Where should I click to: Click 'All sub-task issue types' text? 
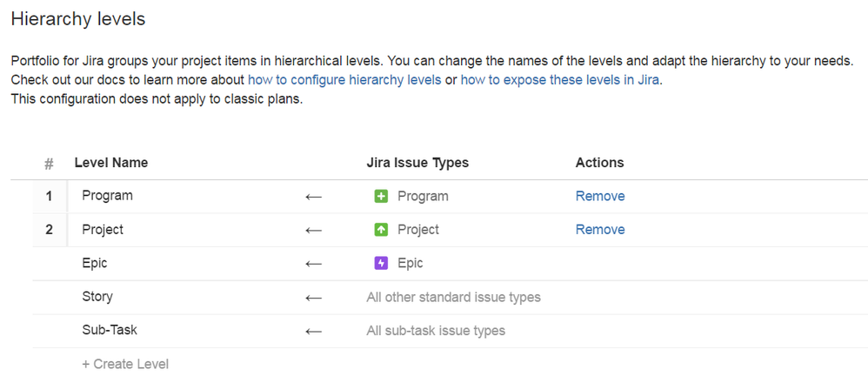tap(436, 330)
